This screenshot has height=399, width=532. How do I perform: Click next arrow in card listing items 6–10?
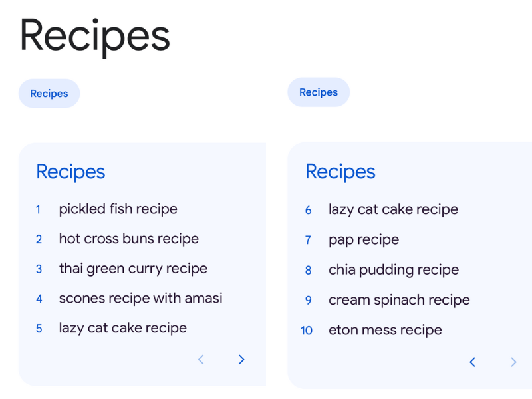coord(513,362)
